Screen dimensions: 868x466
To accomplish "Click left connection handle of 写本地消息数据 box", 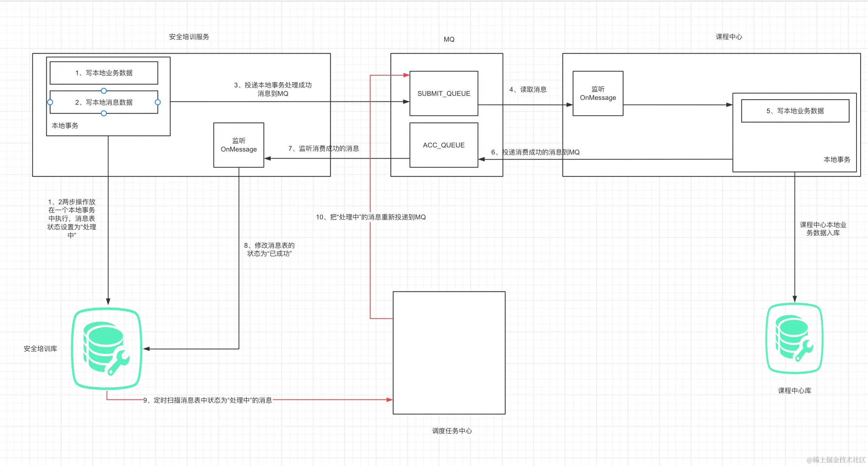I will (50, 102).
